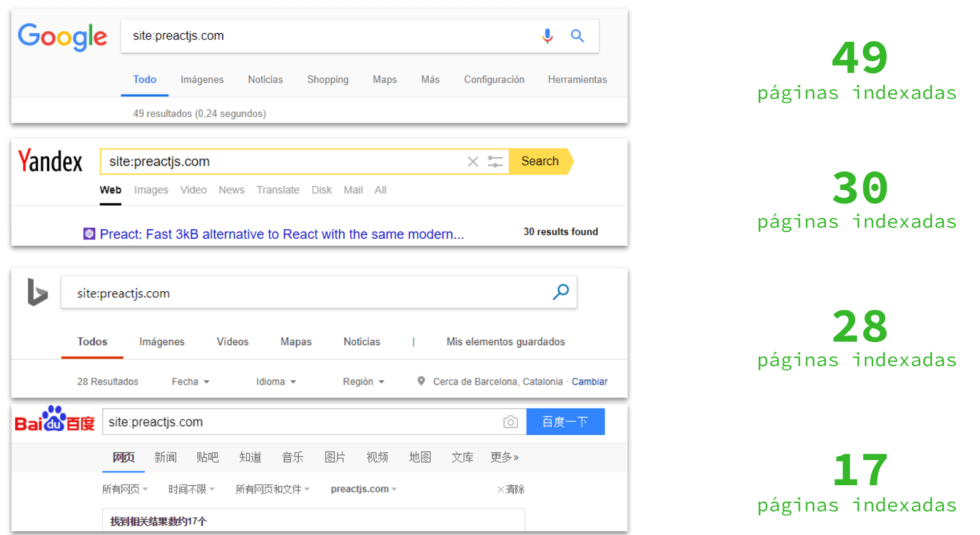Screen dimensions: 980x535
Task: Select Bing Todos tab
Action: (92, 342)
